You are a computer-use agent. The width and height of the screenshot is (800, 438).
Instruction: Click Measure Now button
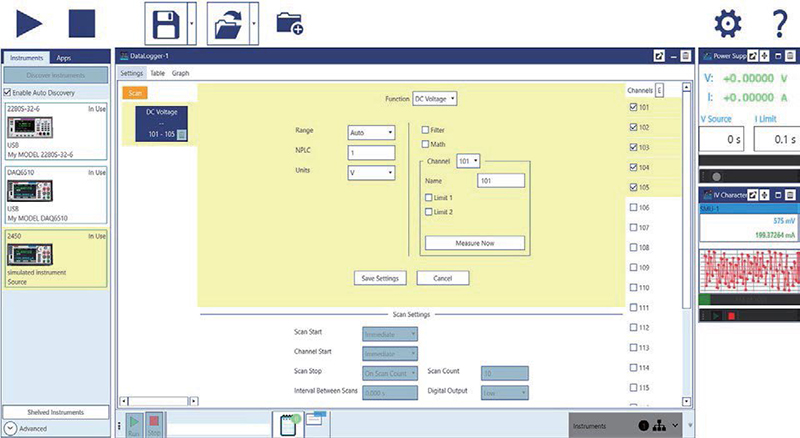tap(474, 243)
